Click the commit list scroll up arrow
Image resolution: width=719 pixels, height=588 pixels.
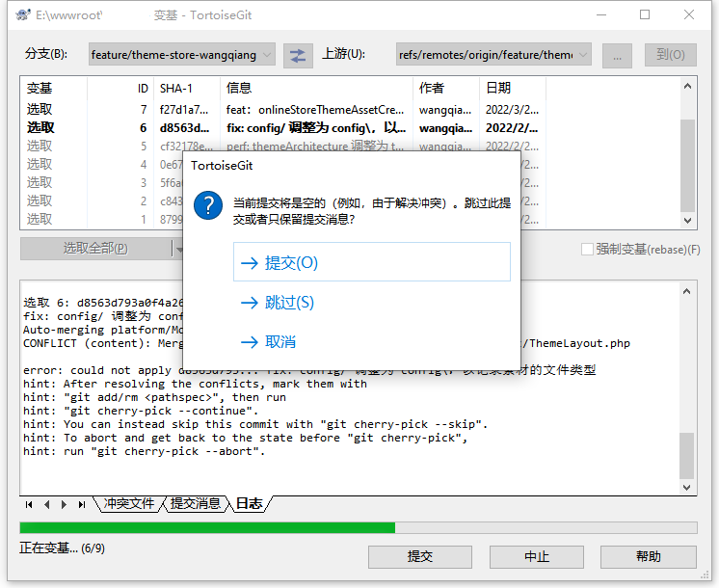(687, 86)
